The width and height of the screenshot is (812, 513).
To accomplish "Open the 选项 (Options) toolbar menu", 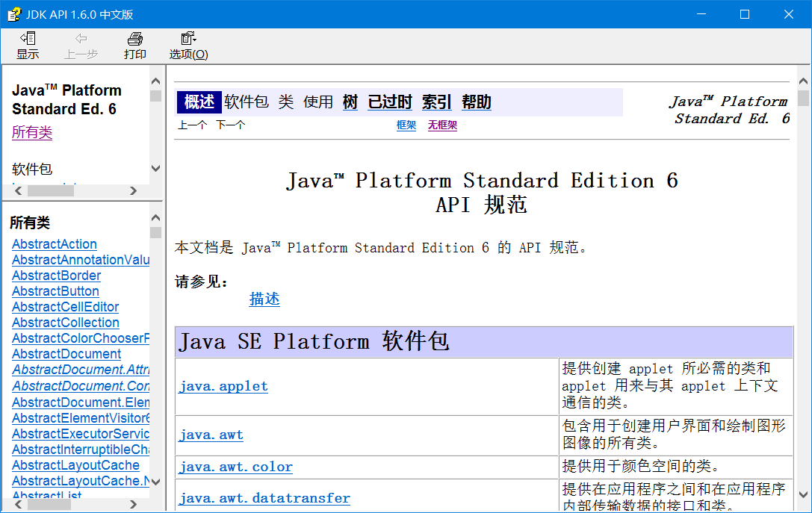I will 188,46.
